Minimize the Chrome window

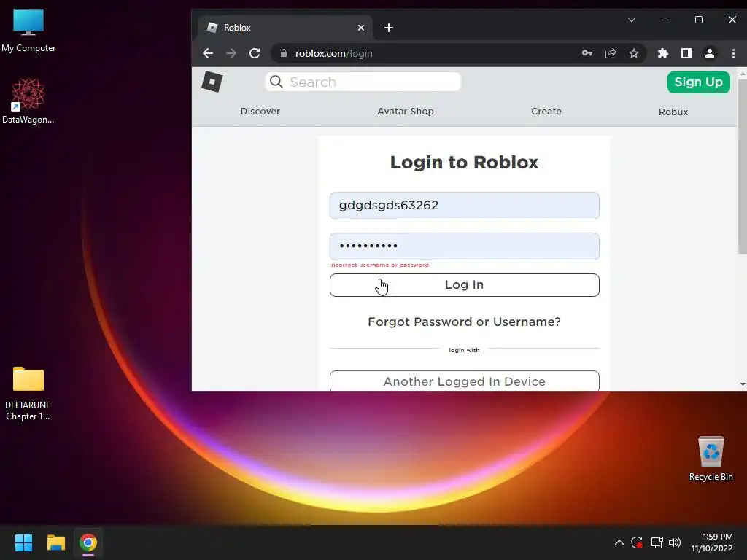[665, 20]
